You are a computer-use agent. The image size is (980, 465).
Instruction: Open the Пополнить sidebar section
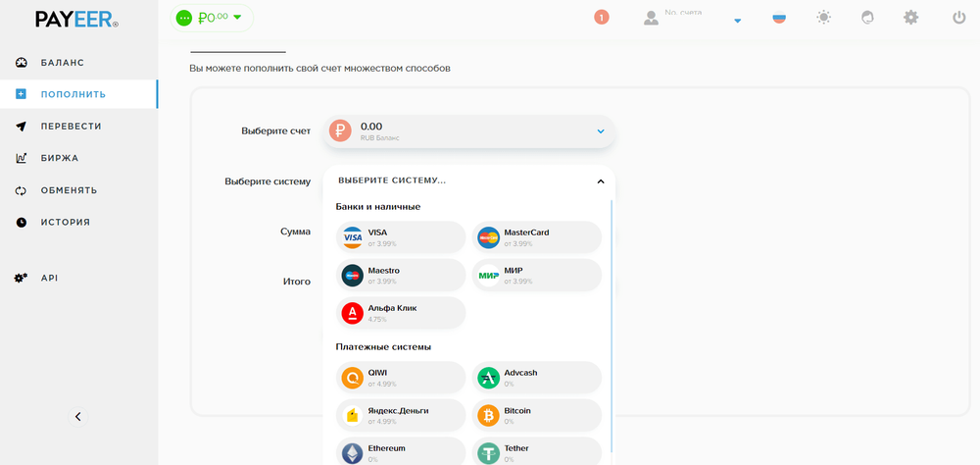(x=78, y=94)
